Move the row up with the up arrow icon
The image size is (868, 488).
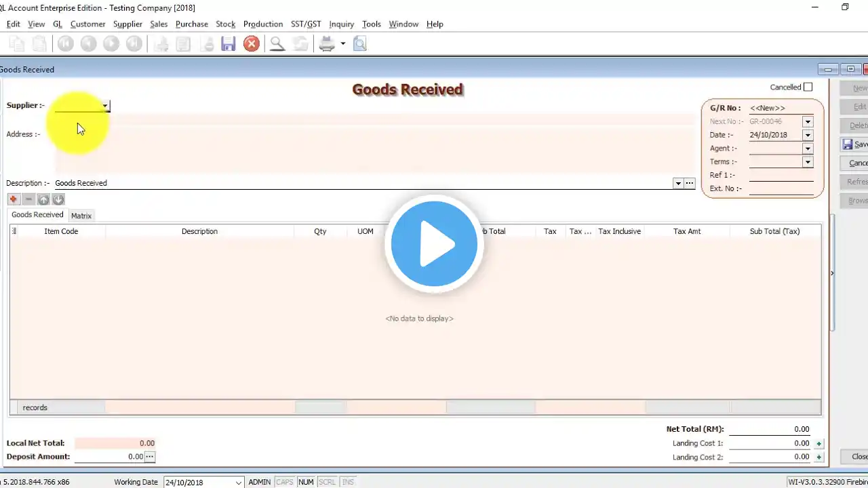point(43,199)
